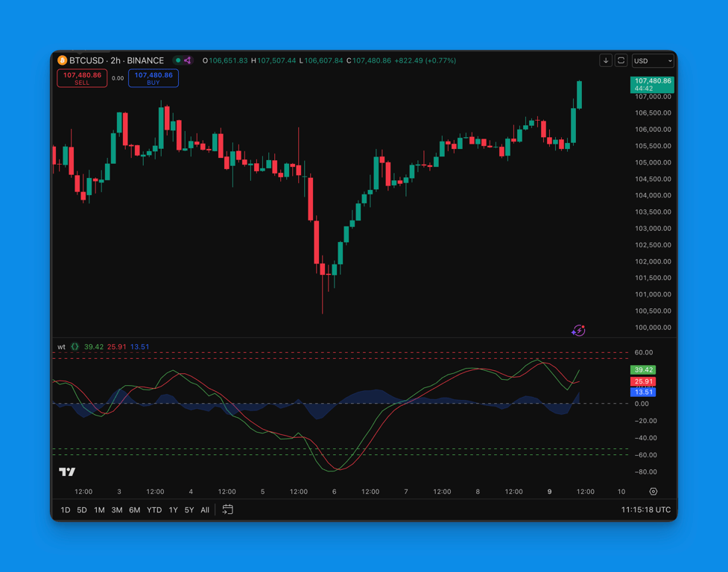Open the USD currency dropdown
This screenshot has height=572, width=728.
(653, 61)
